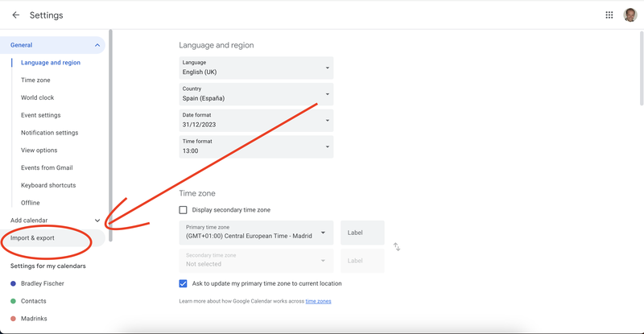Open the Time format dropdown showing 13:00
This screenshot has height=334, width=644.
(x=256, y=146)
